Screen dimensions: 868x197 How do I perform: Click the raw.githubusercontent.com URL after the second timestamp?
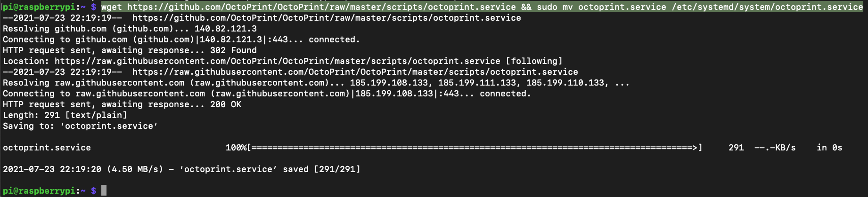(x=355, y=72)
